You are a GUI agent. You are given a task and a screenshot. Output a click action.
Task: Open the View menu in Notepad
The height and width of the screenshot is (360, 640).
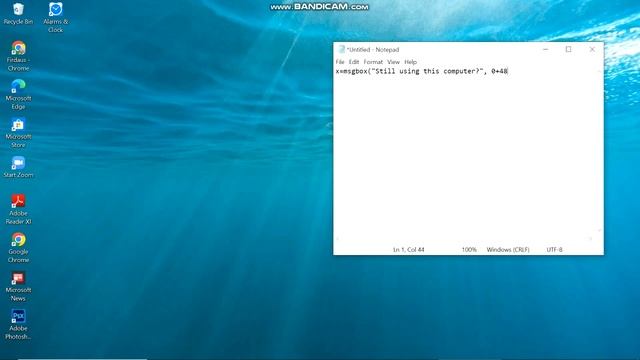click(393, 62)
